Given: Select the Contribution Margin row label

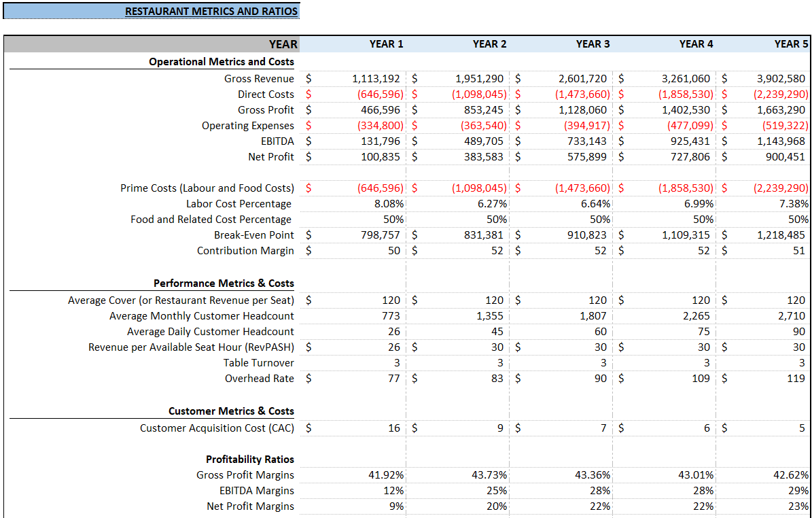Looking at the screenshot, I should click(x=245, y=251).
